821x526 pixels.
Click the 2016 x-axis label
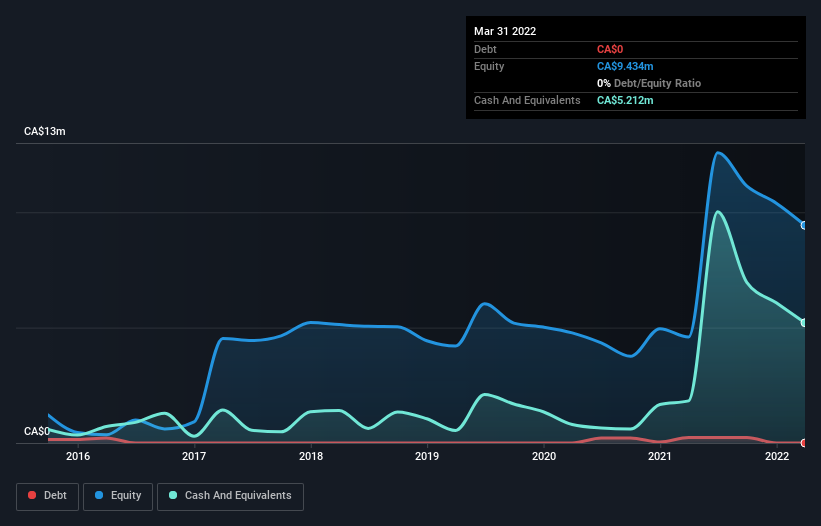(78, 456)
